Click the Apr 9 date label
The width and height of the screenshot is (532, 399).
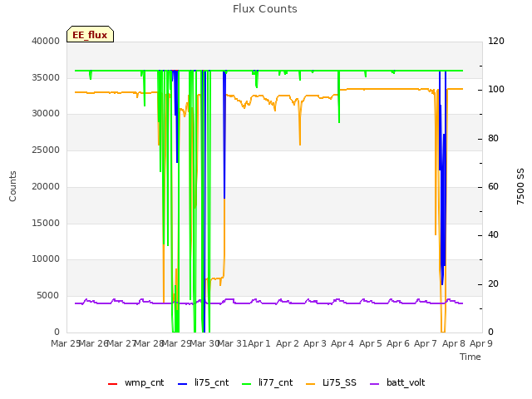481,343
